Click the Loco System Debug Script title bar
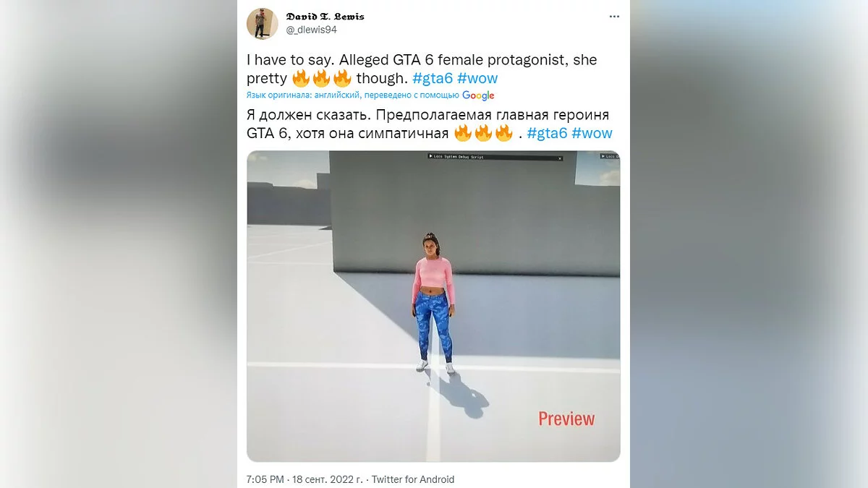This screenshot has width=868, height=488. tap(495, 157)
